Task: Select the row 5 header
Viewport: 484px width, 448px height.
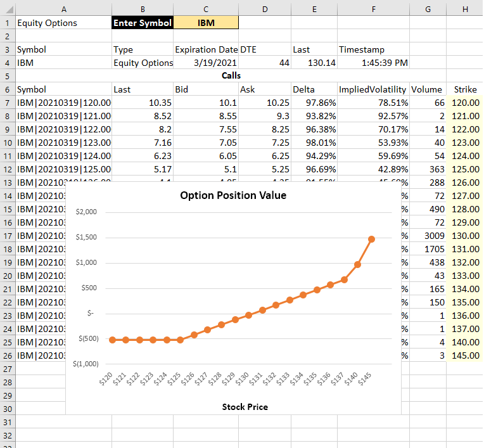Action: (x=8, y=76)
